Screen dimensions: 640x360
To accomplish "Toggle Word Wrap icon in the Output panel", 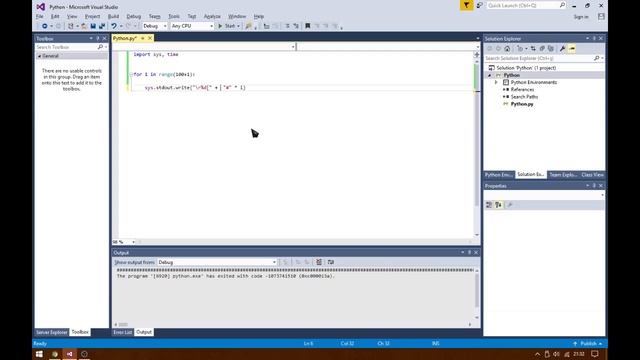I will tap(331, 262).
